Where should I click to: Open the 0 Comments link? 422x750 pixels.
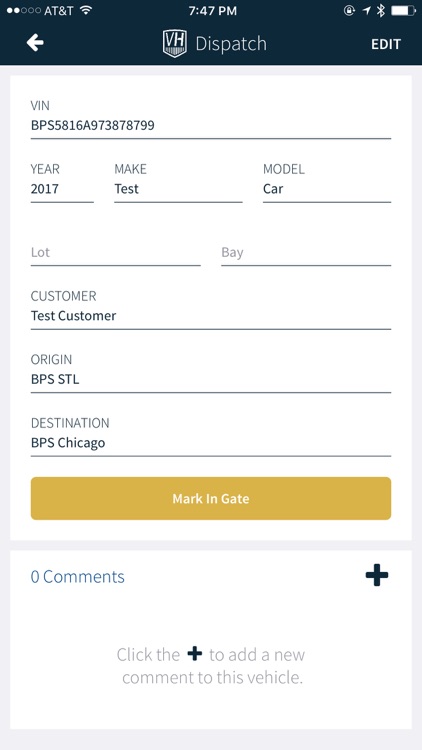click(78, 576)
